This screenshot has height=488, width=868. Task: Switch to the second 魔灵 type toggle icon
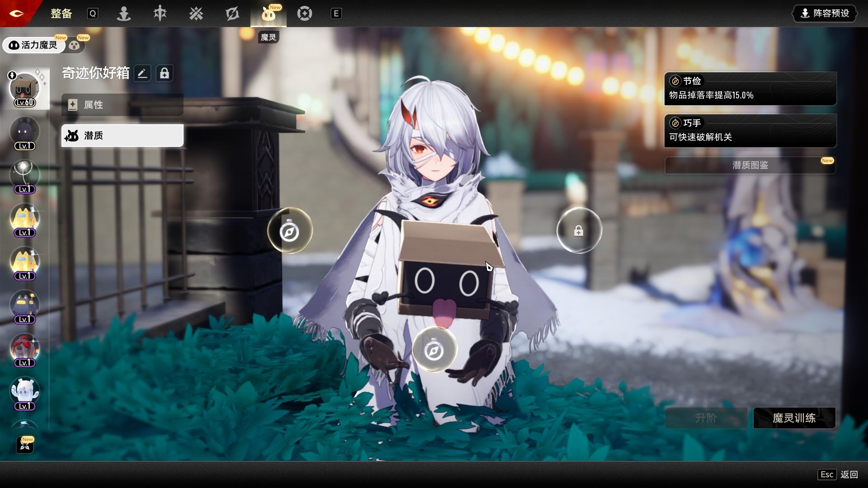pos(75,45)
